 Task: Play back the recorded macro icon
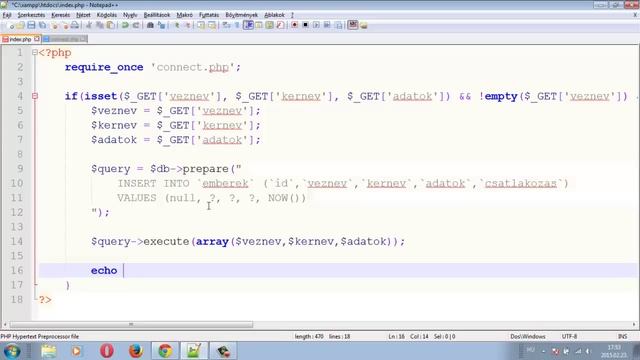316,25
